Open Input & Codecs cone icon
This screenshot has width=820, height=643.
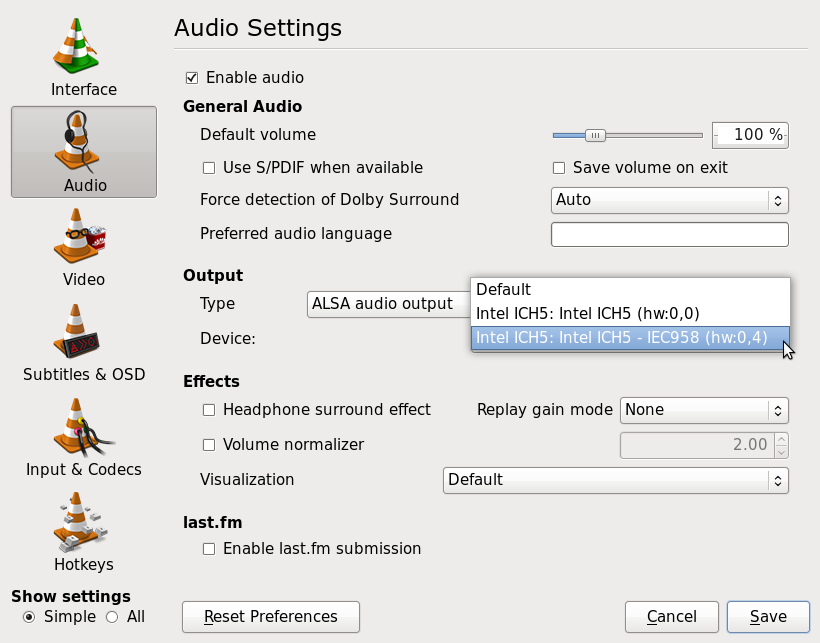tap(81, 427)
